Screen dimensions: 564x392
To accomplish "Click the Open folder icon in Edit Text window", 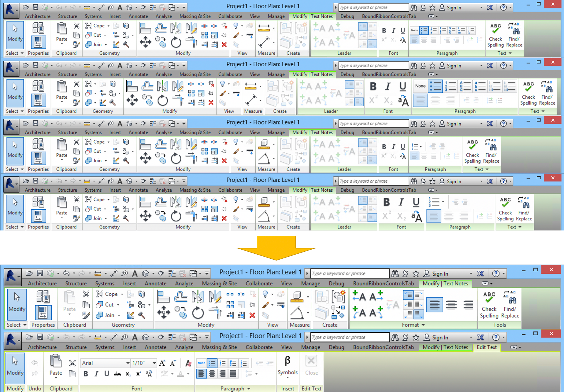I will tap(29, 337).
